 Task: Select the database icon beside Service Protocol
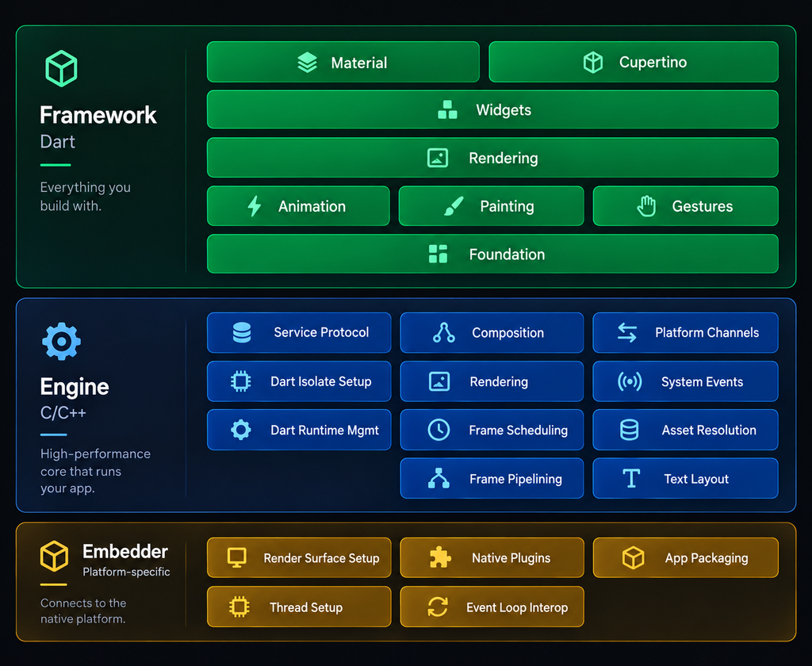(242, 332)
